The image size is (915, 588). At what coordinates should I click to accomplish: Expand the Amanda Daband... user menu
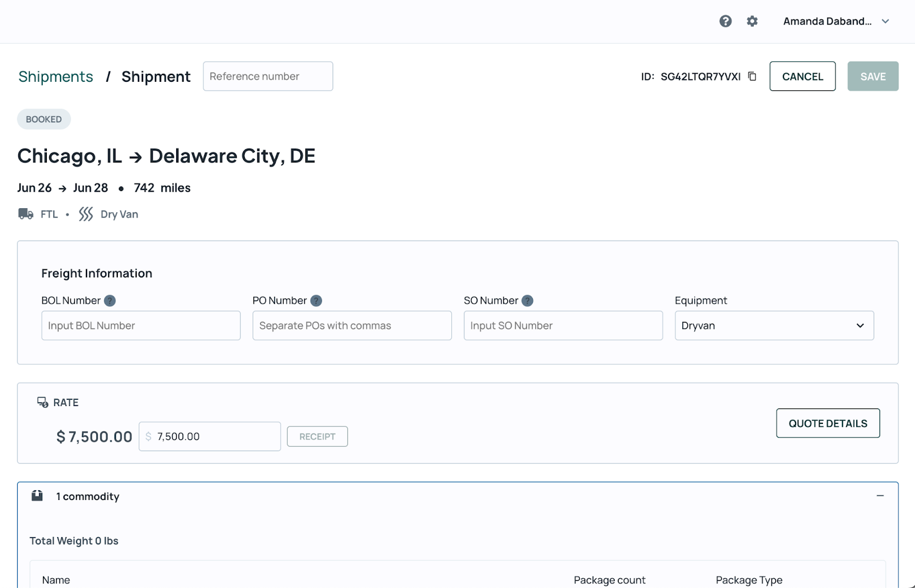[x=836, y=21]
